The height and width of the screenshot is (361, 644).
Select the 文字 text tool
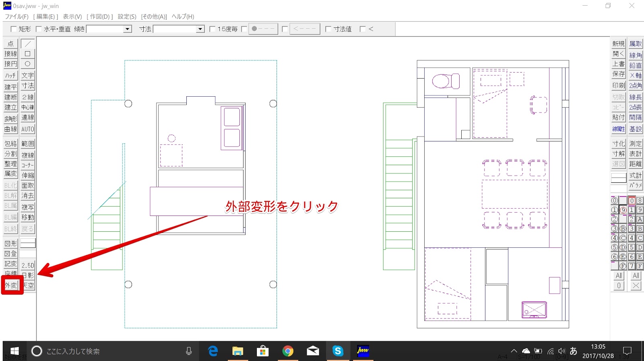28,75
